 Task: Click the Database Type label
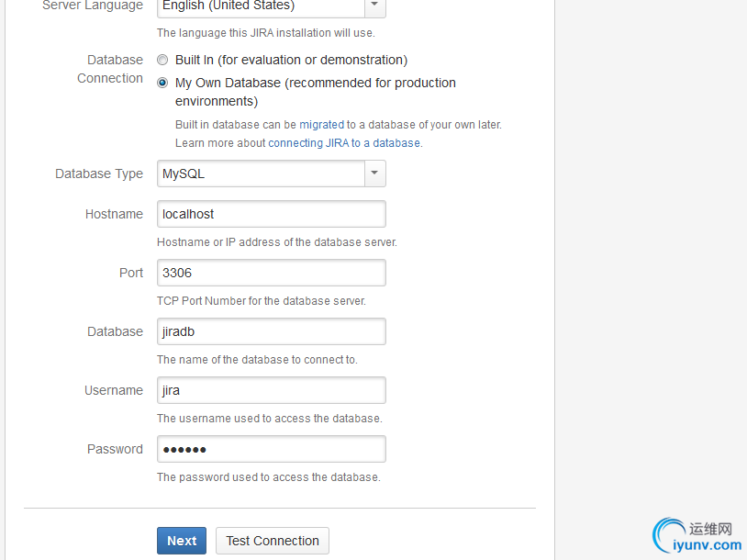pyautogui.click(x=99, y=174)
